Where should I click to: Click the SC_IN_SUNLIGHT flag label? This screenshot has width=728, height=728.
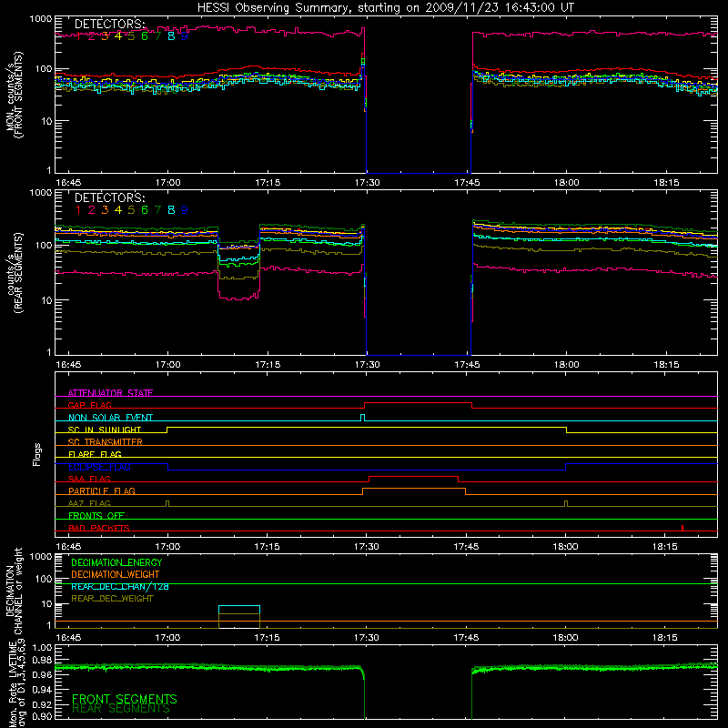[x=105, y=430]
